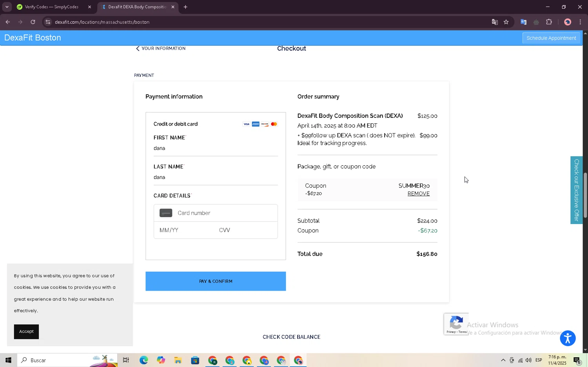
Task: Close the DexaFit tab
Action: (x=173, y=7)
